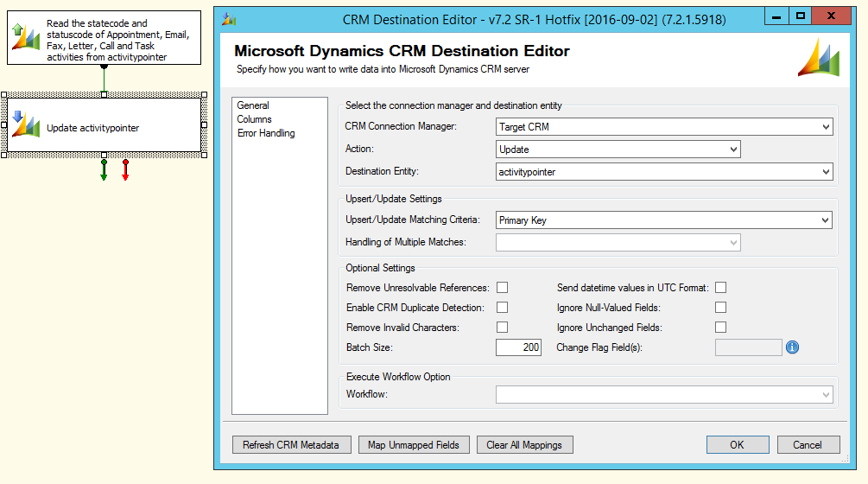Expand the Workflow dropdown
The height and width of the screenshot is (484, 868).
pos(664,395)
